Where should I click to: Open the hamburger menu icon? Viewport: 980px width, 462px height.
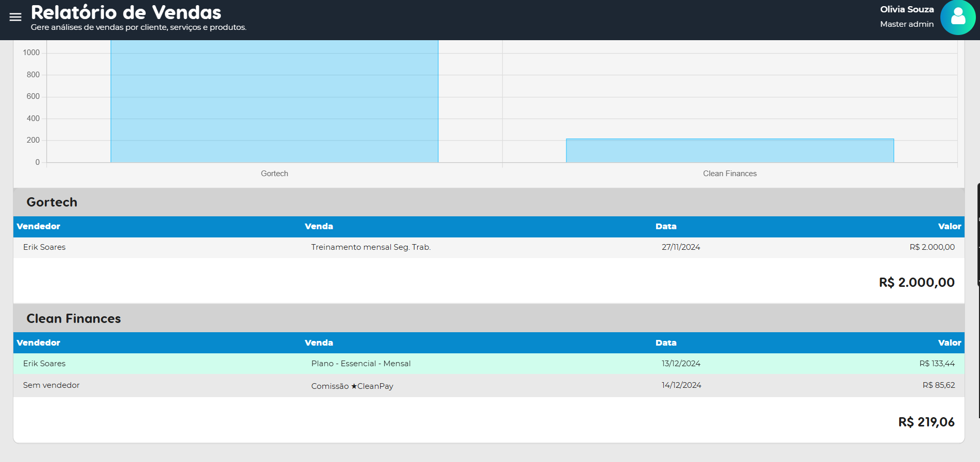[15, 17]
